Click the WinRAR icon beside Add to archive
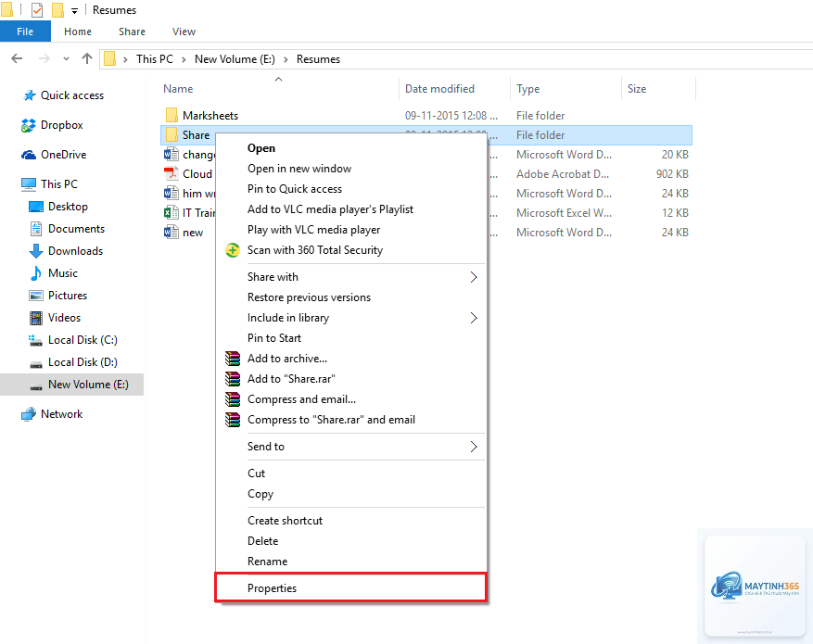 coord(233,359)
